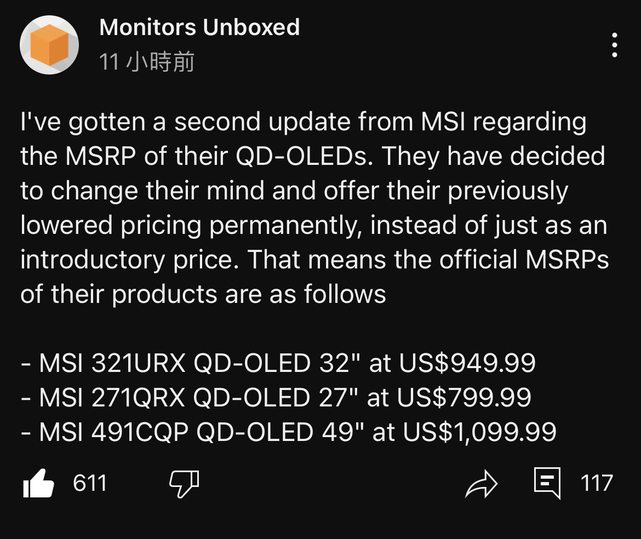Screen dimensions: 641x539
Task: Click the 11 小時前 post timestamp
Action: [146, 62]
